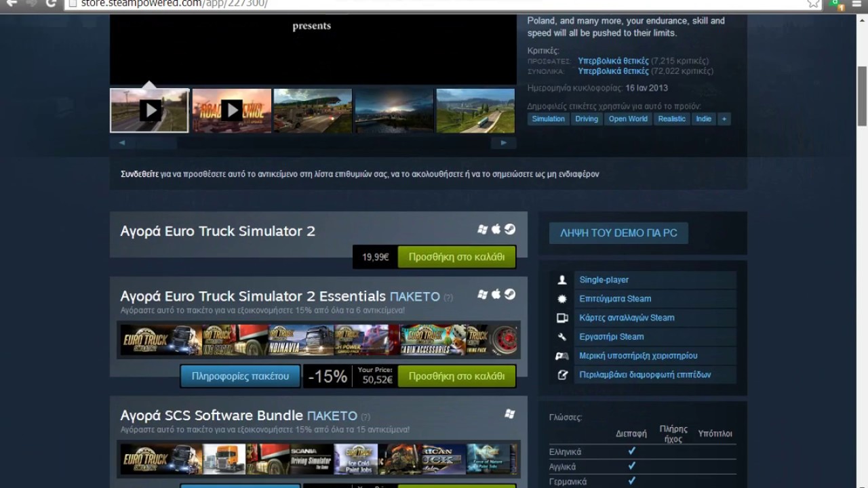Reload the page with the refresh icon
868x488 pixels.
tap(51, 3)
